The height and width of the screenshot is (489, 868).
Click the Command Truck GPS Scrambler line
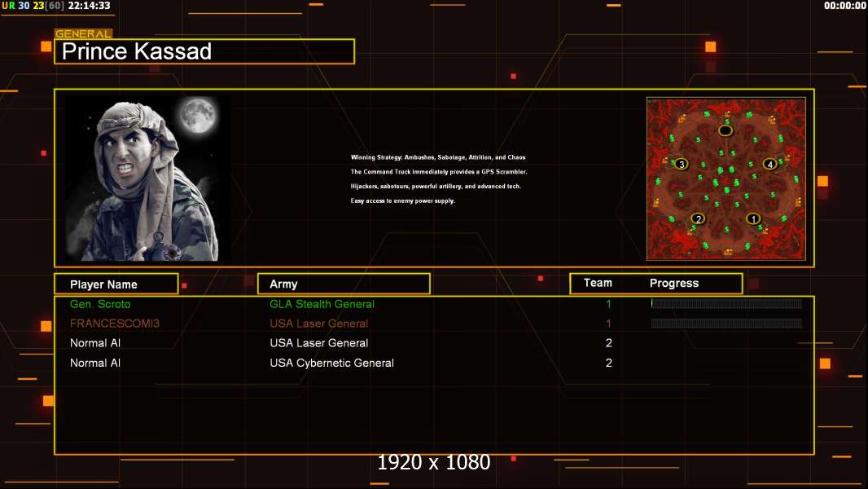(439, 172)
